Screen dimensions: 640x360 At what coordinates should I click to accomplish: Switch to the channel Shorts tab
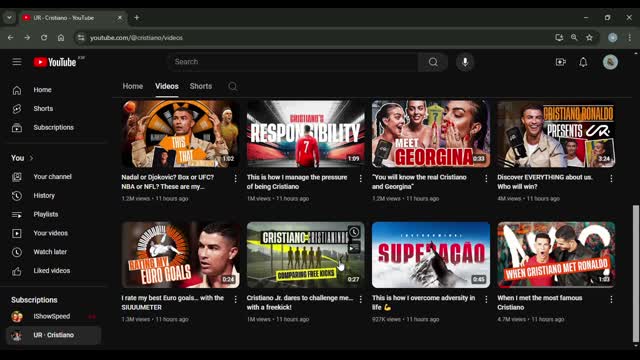pyautogui.click(x=201, y=87)
